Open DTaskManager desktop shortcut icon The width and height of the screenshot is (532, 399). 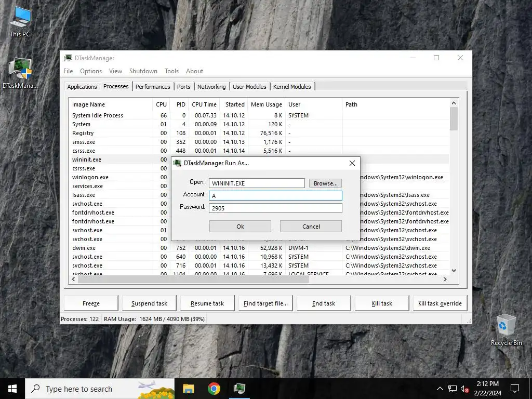coord(20,73)
